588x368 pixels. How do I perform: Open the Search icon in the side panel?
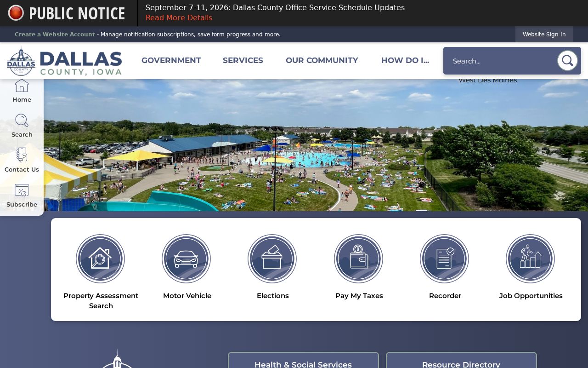click(22, 121)
